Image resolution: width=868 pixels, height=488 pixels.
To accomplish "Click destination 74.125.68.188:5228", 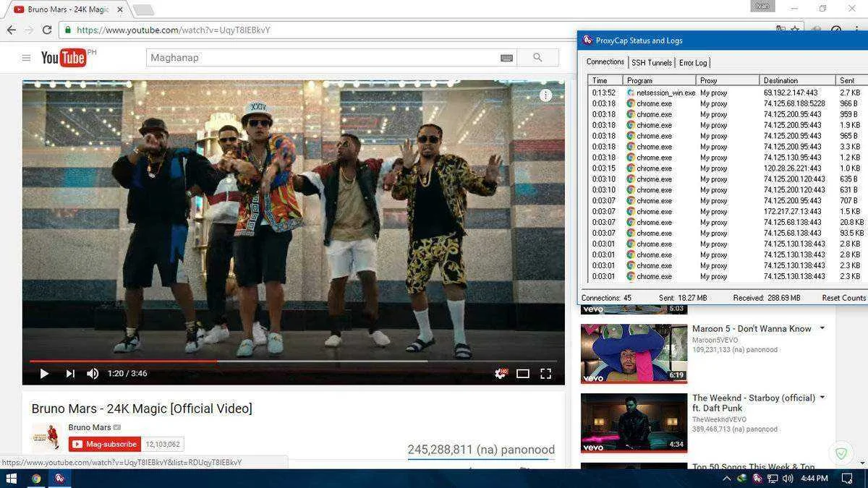I will tap(794, 103).
